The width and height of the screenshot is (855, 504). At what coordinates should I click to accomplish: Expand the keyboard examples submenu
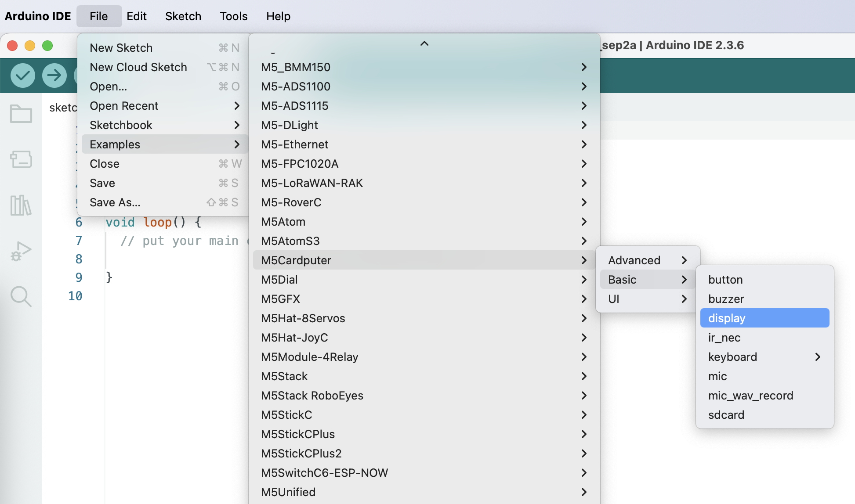[x=764, y=357]
